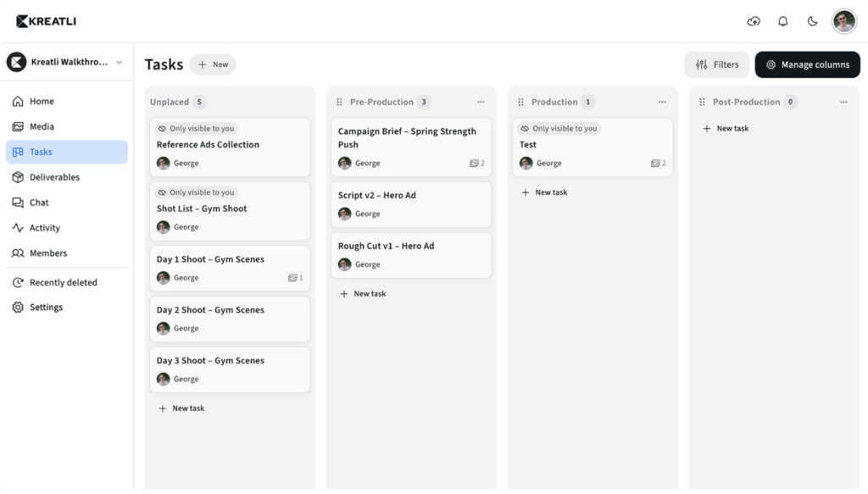This screenshot has height=494, width=868.
Task: Select Tasks in the sidebar
Action: (67, 152)
